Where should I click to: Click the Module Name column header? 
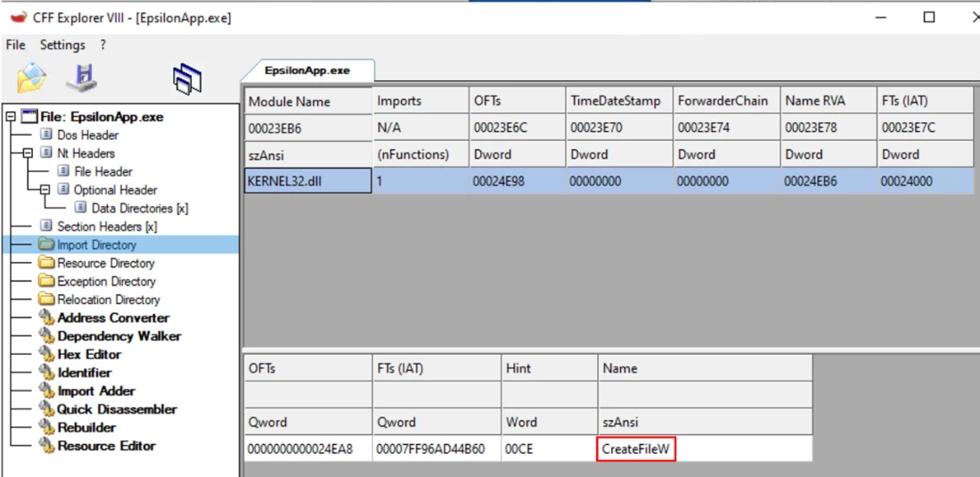pyautogui.click(x=307, y=101)
